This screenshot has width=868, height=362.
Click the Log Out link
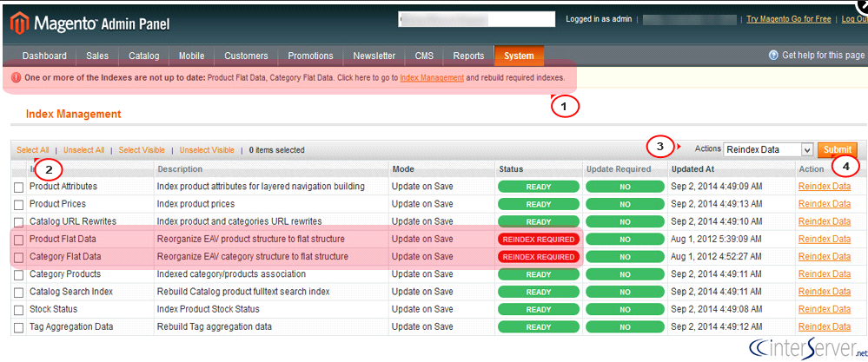(x=854, y=19)
